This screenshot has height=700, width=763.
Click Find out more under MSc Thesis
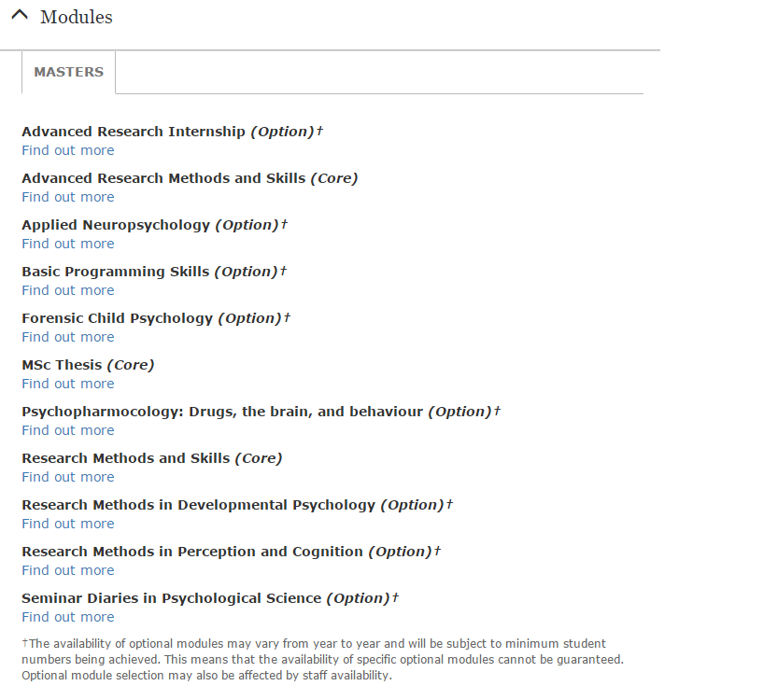pos(68,384)
